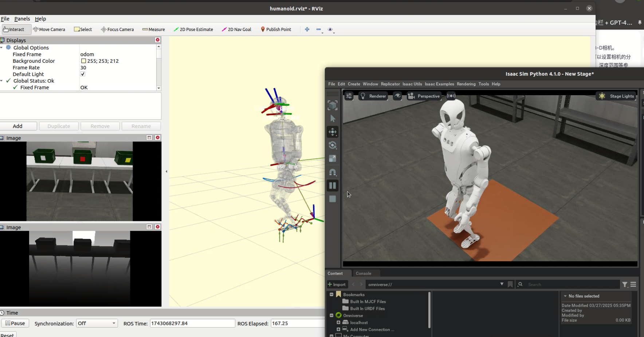Close the Displays panel
The width and height of the screenshot is (644, 337).
(x=158, y=40)
